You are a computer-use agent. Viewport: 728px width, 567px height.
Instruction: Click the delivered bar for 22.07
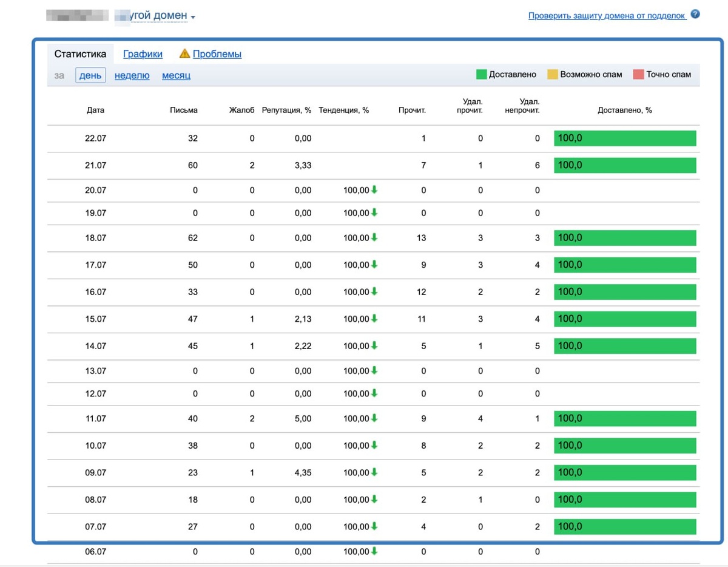tap(625, 138)
